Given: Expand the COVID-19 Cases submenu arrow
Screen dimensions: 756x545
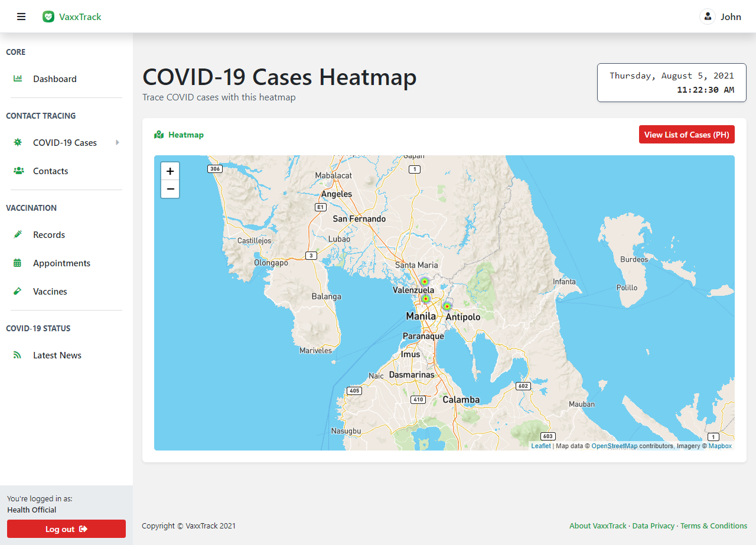Looking at the screenshot, I should (x=118, y=142).
